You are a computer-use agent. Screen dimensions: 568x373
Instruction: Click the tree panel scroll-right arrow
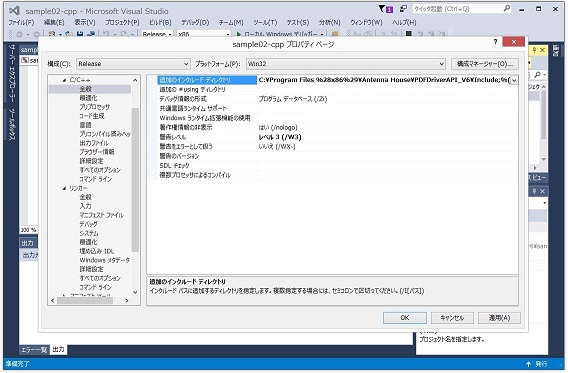click(127, 301)
